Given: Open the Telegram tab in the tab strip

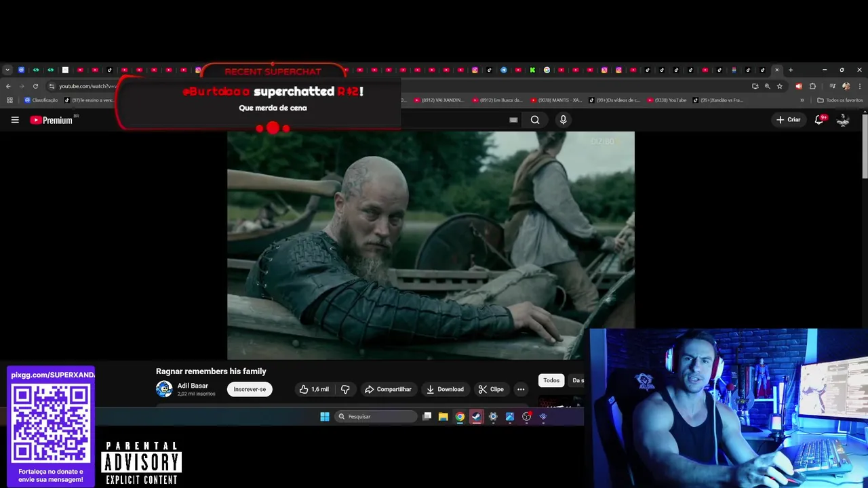Looking at the screenshot, I should (504, 70).
